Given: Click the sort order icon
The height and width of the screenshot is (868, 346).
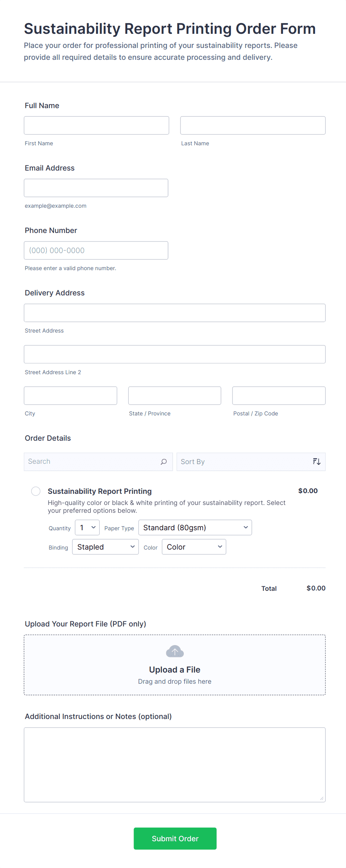Looking at the screenshot, I should point(317,461).
